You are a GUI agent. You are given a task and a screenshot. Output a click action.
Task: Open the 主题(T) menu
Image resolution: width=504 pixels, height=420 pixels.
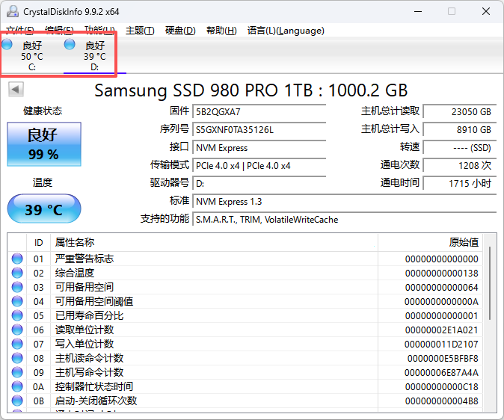click(140, 31)
